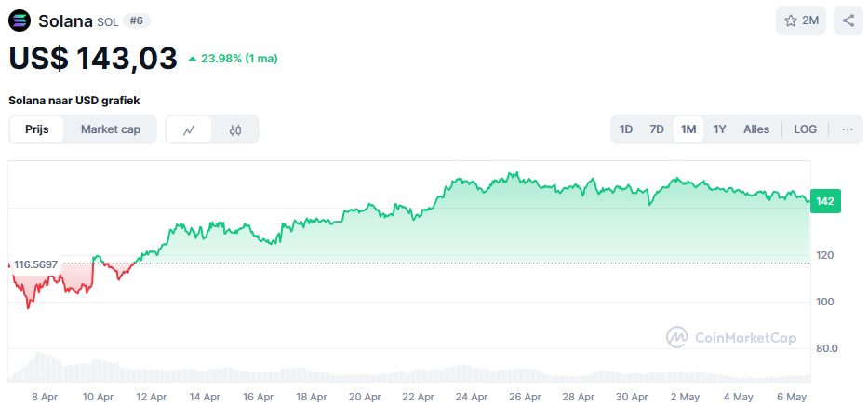
Task: Click the 12 Apr date label
Action: point(151,397)
